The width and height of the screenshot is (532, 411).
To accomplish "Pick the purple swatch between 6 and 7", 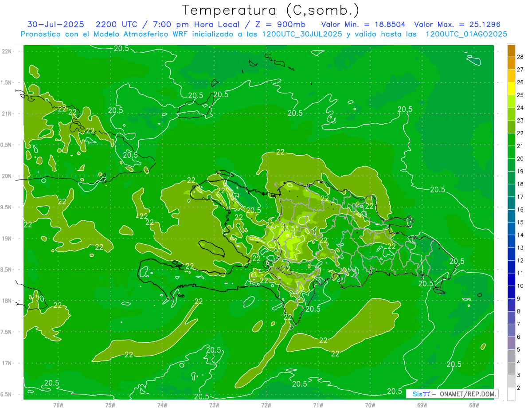I will coord(512,330).
